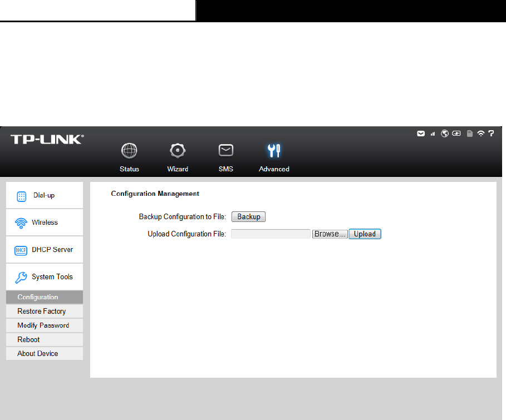This screenshot has height=420, width=506.
Task: Open the Dial-up menu section
Action: pyautogui.click(x=45, y=195)
